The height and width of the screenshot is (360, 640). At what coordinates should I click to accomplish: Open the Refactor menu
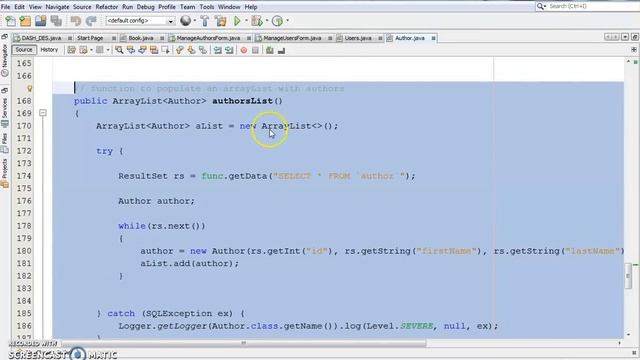[107, 7]
